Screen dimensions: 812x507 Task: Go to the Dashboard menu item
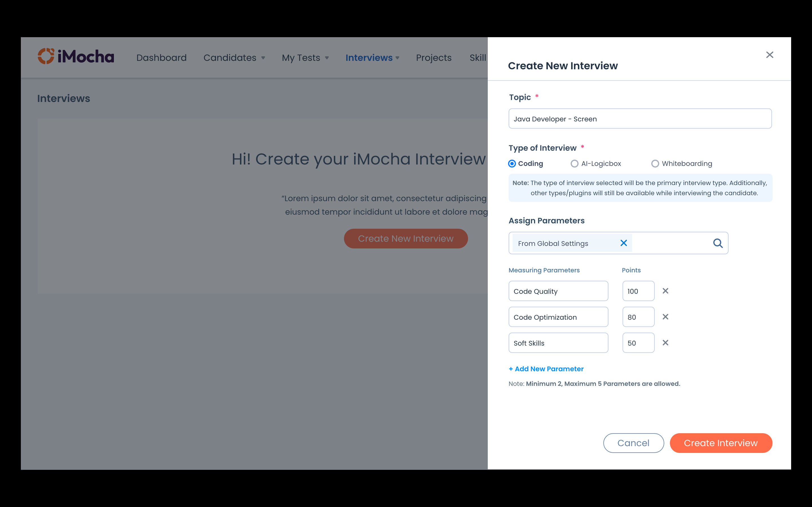(x=161, y=58)
